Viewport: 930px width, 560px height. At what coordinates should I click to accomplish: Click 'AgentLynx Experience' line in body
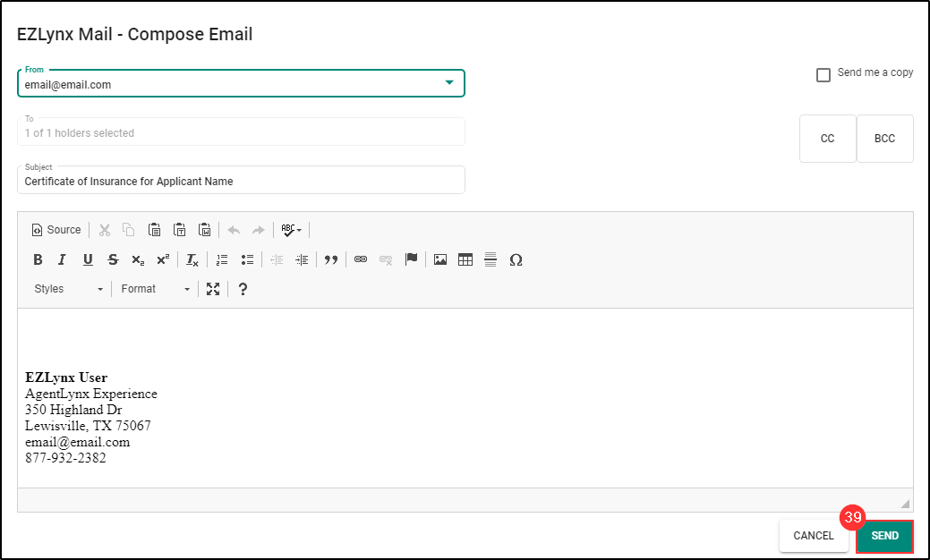pos(90,394)
